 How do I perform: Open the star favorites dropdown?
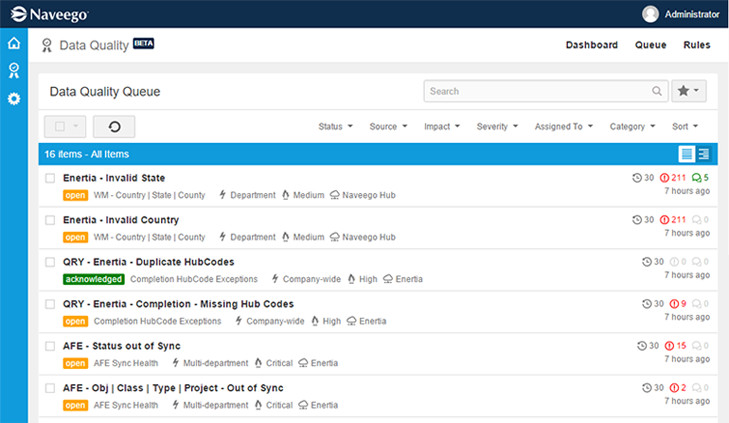click(x=689, y=91)
